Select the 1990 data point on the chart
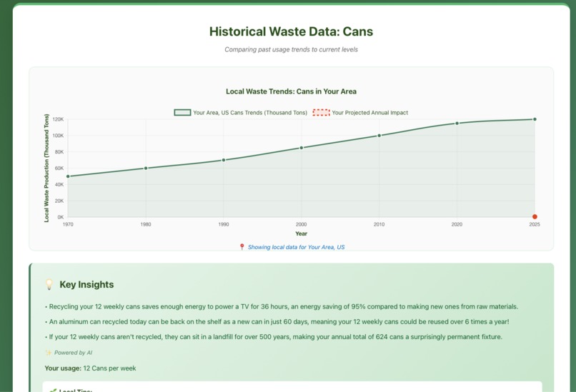This screenshot has width=576, height=392. point(224,160)
